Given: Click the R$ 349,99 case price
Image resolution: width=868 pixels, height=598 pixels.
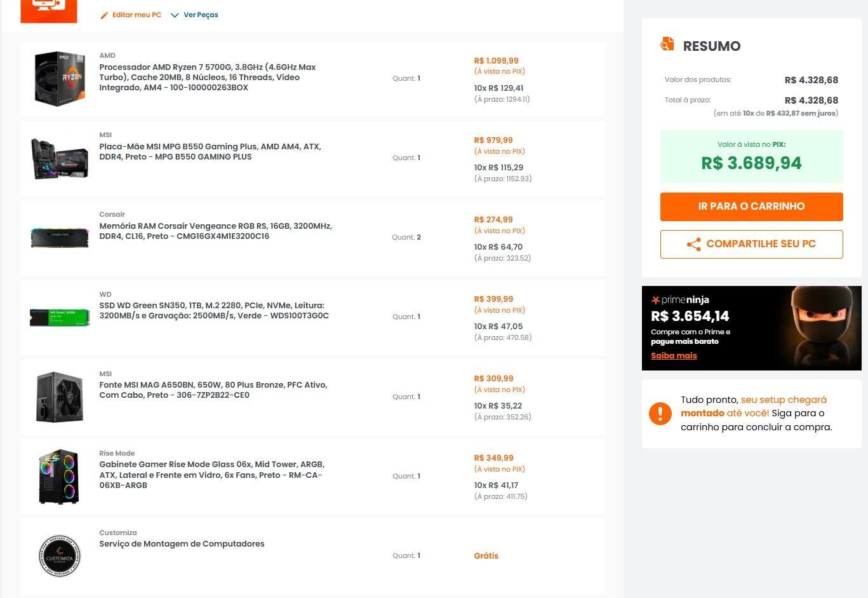Looking at the screenshot, I should [x=493, y=458].
